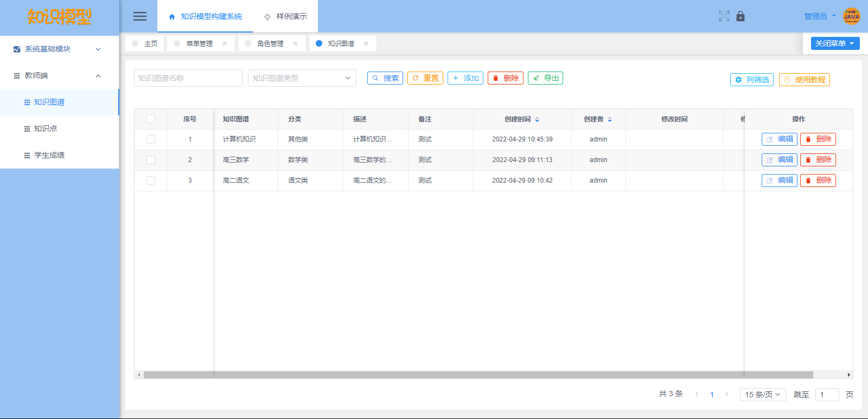Click the JAVA user avatar
This screenshot has height=419, width=868.
(851, 16)
